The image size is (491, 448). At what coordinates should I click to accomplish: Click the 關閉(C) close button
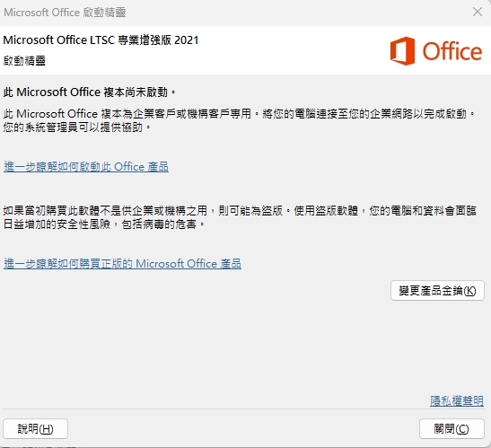[x=452, y=428]
